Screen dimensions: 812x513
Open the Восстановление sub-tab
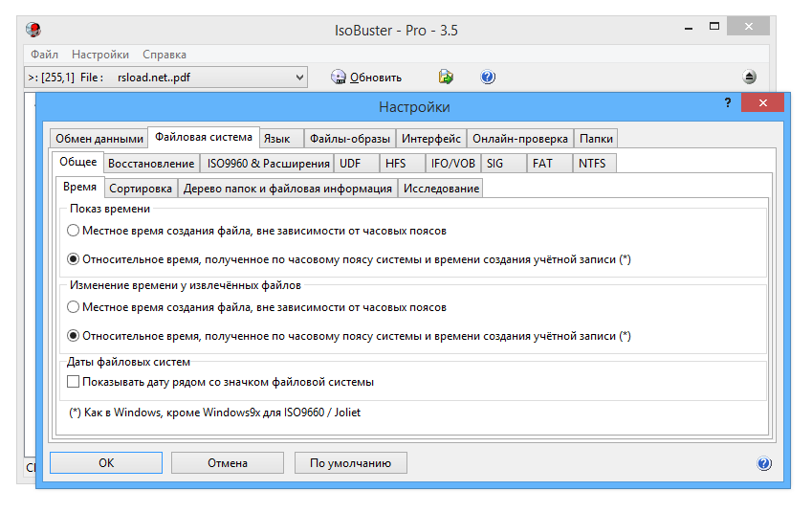pos(151,164)
